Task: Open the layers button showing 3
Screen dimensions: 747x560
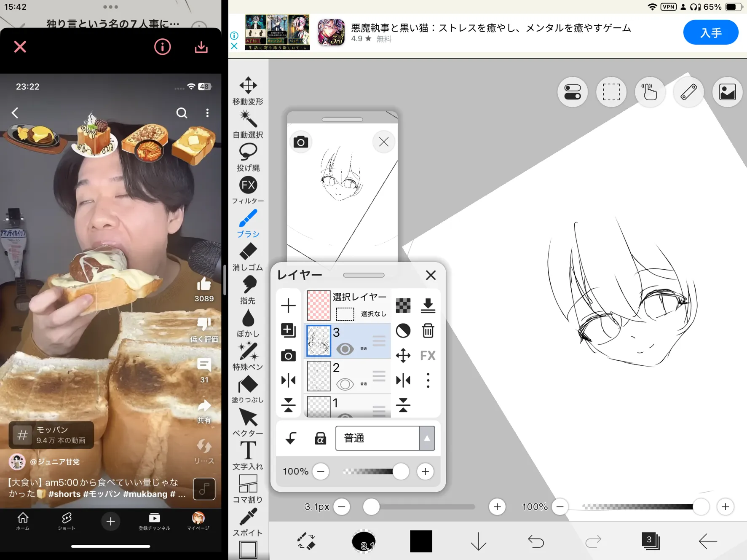Action: point(650,541)
